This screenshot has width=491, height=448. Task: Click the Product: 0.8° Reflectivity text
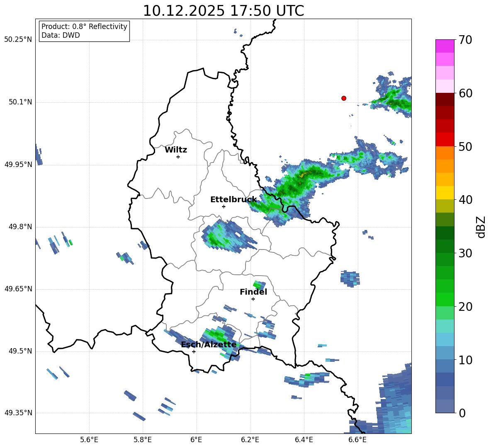pos(84,27)
